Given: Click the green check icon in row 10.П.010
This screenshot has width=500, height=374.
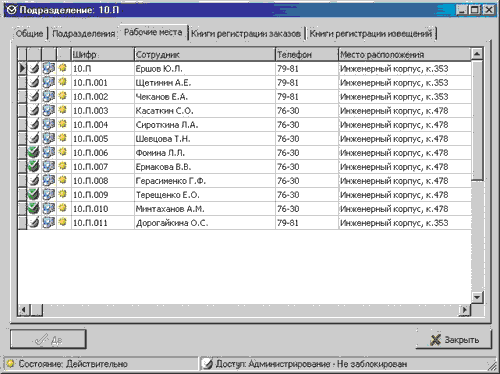Looking at the screenshot, I should (x=34, y=208).
